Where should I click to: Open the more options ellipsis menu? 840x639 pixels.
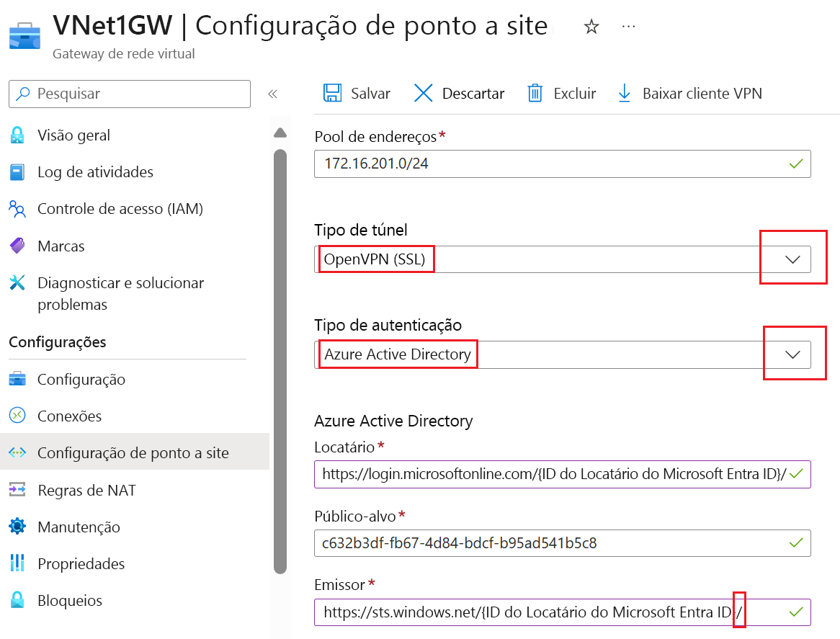tap(628, 26)
